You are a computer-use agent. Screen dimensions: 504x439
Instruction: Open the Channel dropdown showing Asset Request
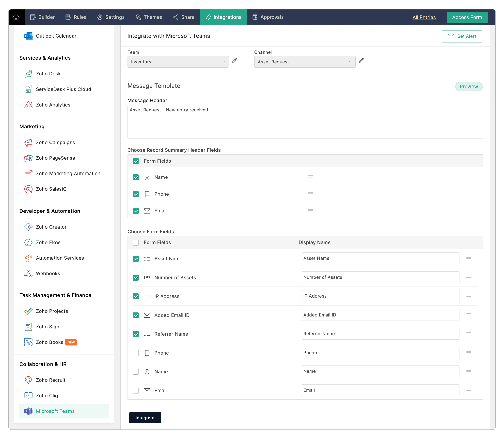pos(304,62)
